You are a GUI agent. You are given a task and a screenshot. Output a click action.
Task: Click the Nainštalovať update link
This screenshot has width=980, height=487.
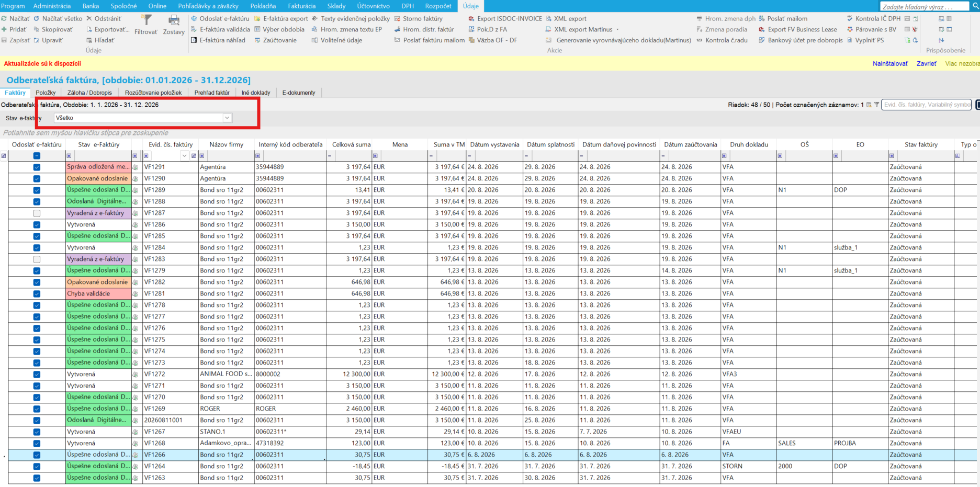[890, 63]
